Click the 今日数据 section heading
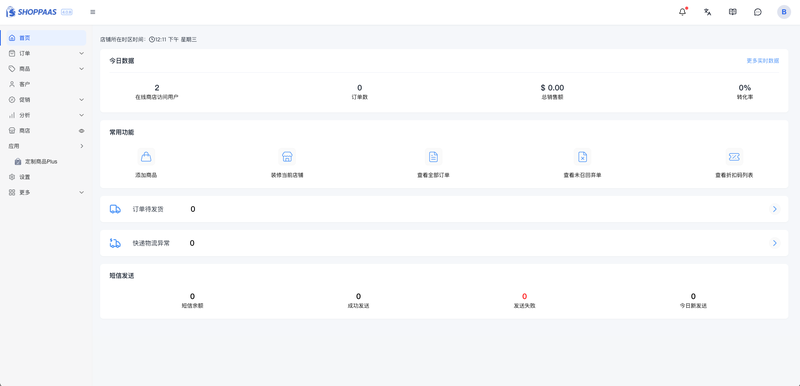 122,61
